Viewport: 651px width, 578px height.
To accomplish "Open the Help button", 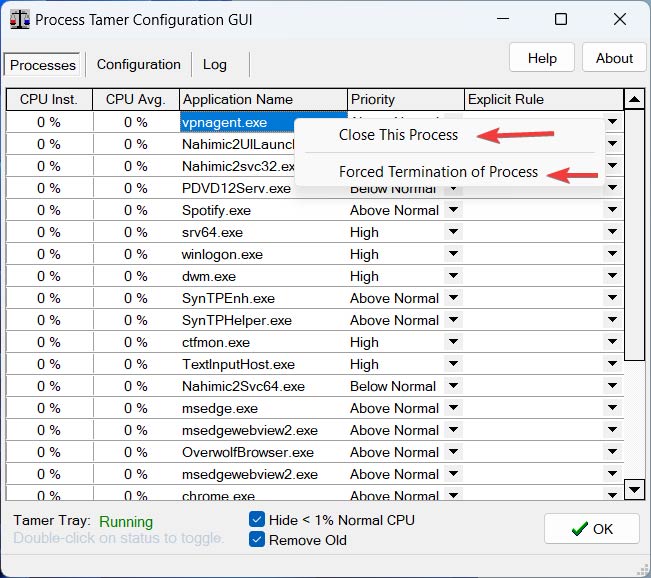I will [542, 58].
